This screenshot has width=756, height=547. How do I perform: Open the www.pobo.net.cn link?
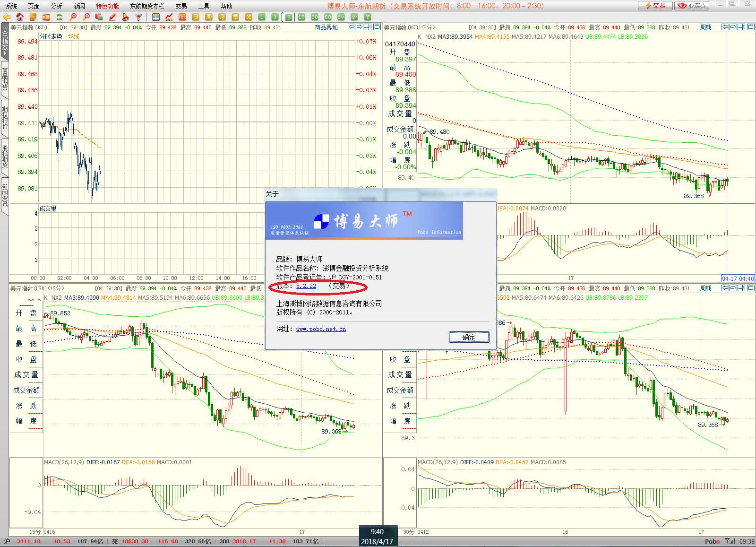tap(321, 329)
